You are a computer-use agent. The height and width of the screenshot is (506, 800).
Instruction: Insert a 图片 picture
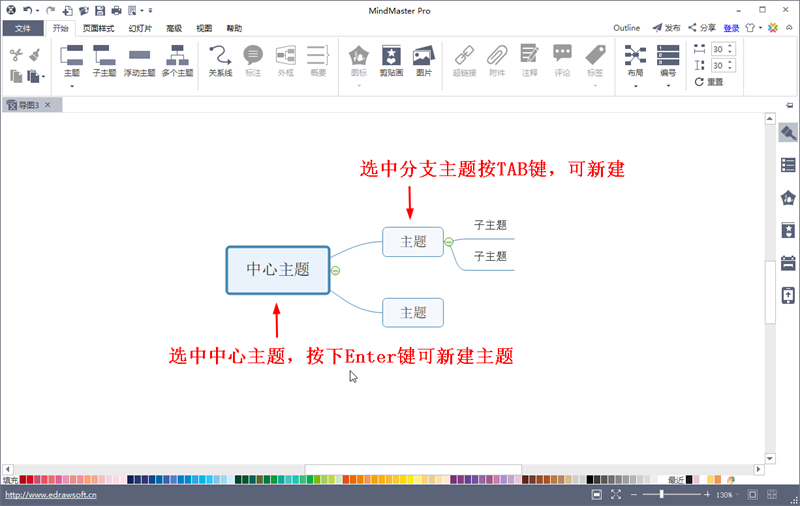423,61
